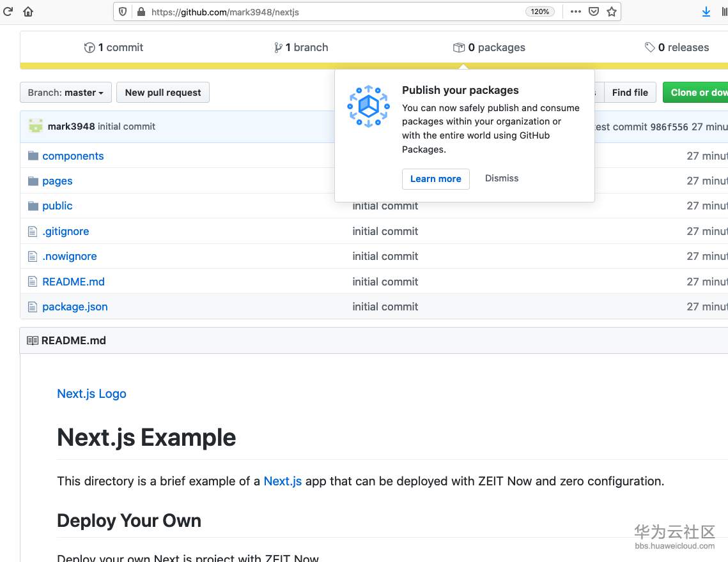Image resolution: width=728 pixels, height=562 pixels.
Task: Open the page actions three-dots menu
Action: pyautogui.click(x=575, y=11)
